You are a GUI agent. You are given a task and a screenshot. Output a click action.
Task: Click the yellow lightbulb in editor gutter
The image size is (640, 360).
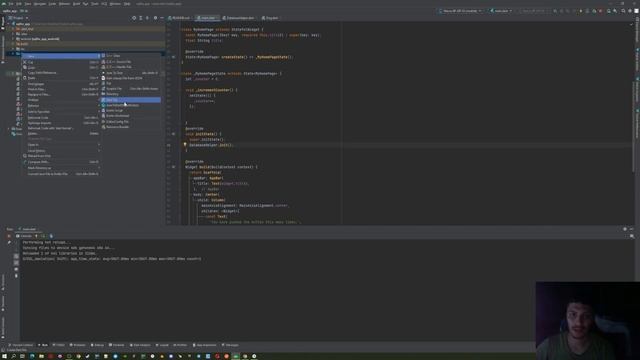pos(185,144)
